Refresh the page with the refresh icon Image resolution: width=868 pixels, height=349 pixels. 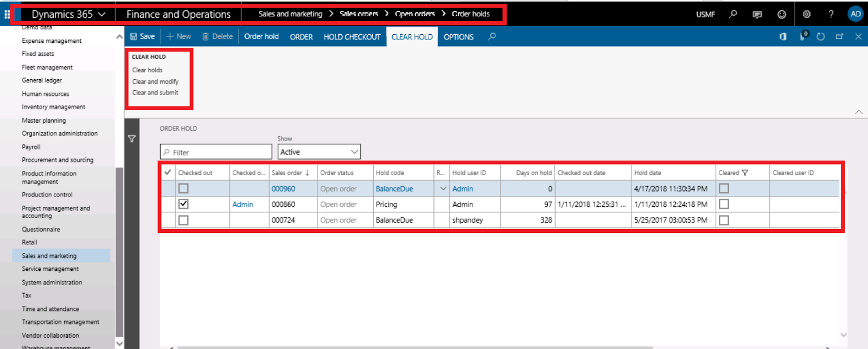tap(821, 36)
